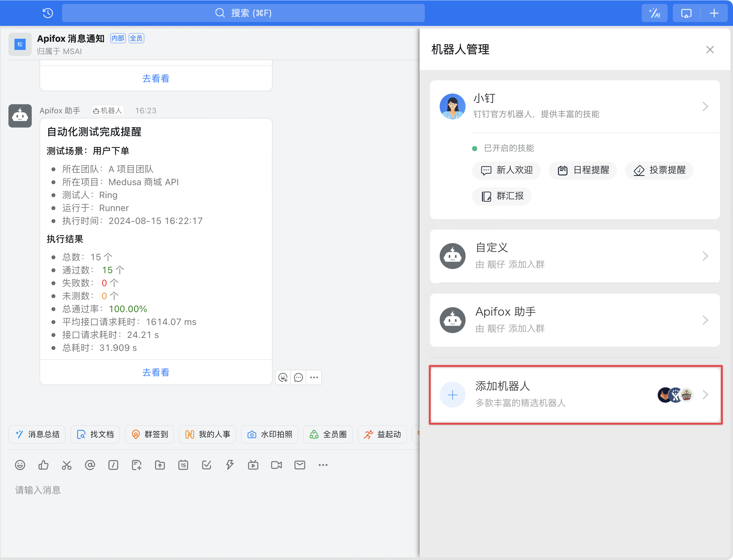
Task: Toggle the 群汇报 skill
Action: [x=501, y=196]
